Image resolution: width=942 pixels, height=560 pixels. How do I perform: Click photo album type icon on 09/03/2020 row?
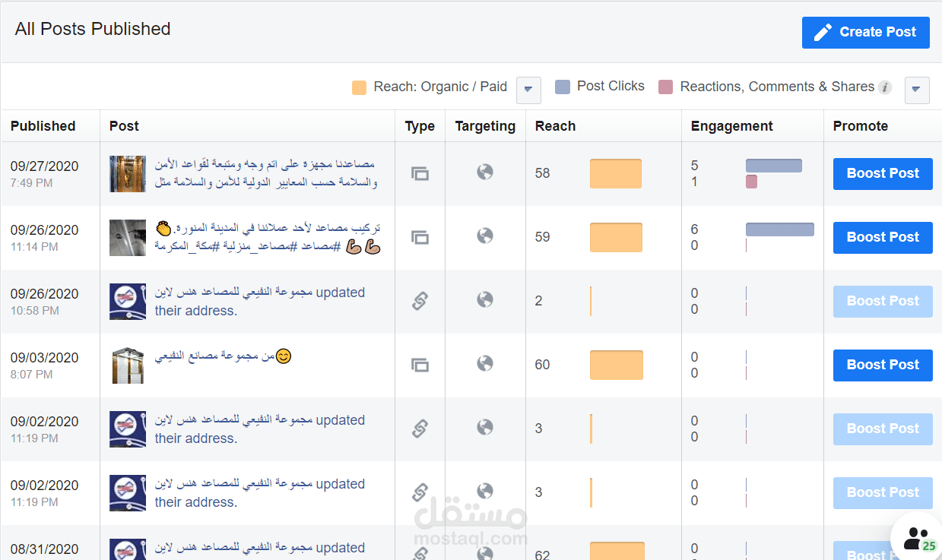click(x=420, y=365)
